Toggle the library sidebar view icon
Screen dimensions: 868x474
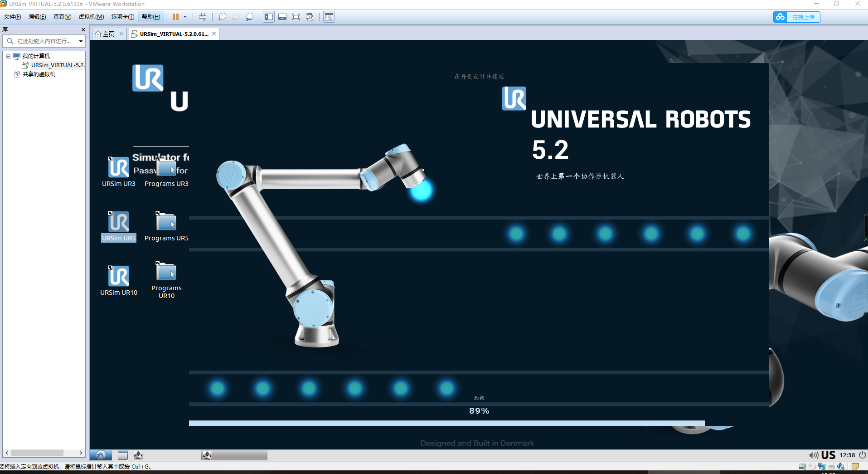(269, 17)
